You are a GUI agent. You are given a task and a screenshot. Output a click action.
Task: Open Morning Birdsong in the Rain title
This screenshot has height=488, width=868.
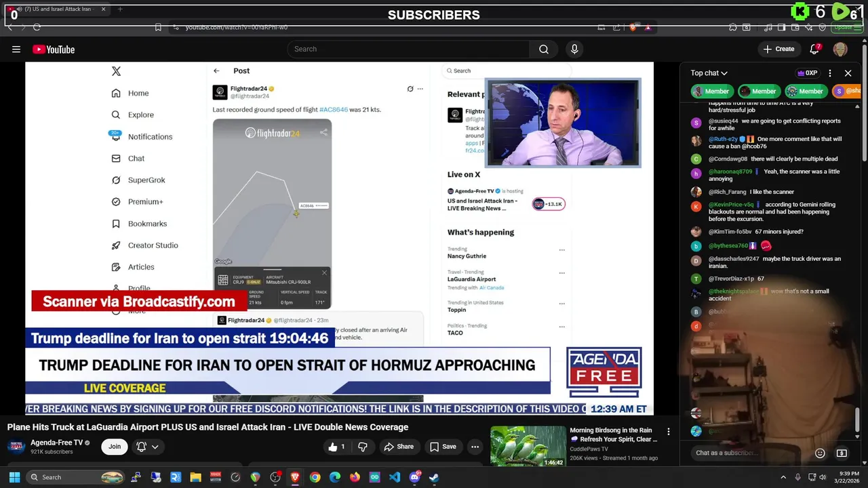point(614,434)
